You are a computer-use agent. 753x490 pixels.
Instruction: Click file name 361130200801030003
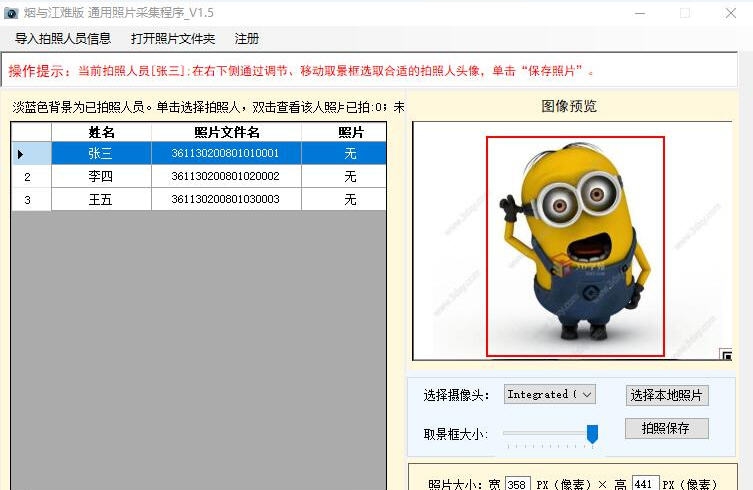pos(226,199)
